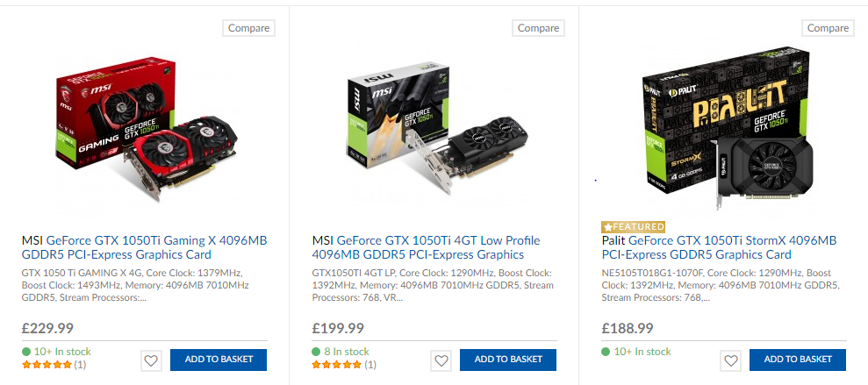Add Palit StormX £188.99 to basket
Screen dimensions: 868x385
[798, 360]
